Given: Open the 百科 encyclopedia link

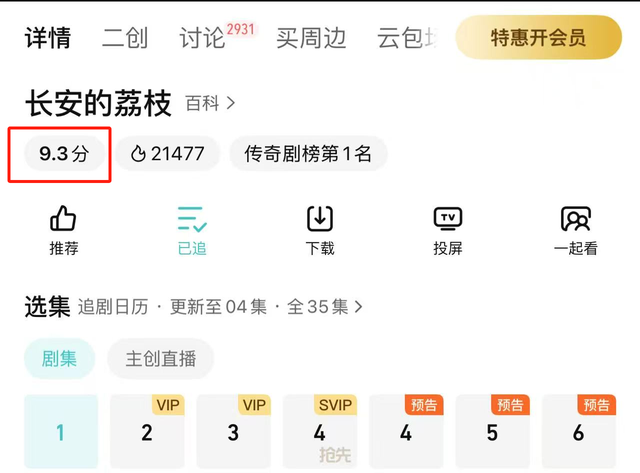Looking at the screenshot, I should coord(211,103).
